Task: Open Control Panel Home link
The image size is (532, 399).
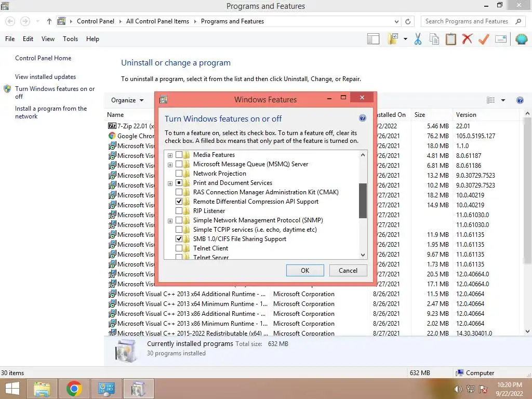Action: [43, 58]
